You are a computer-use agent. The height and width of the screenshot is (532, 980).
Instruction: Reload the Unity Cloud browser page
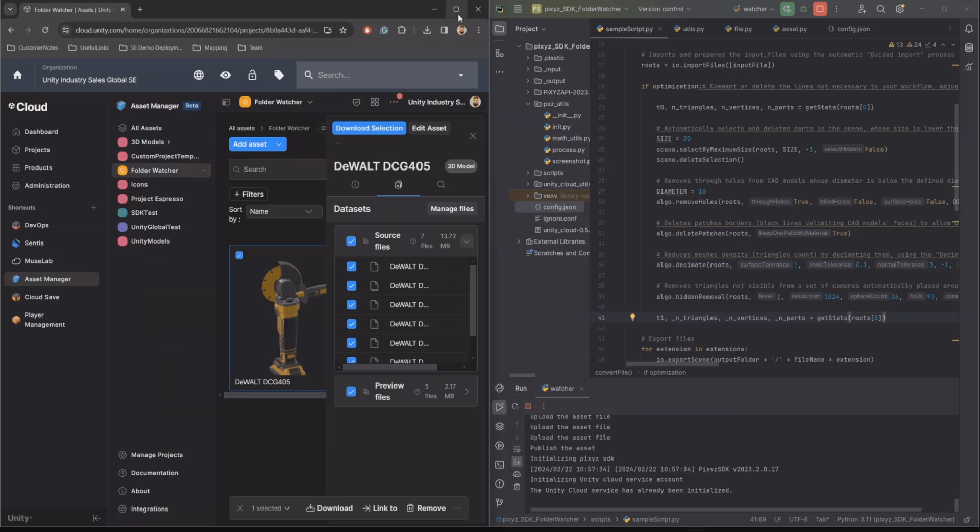[45, 30]
